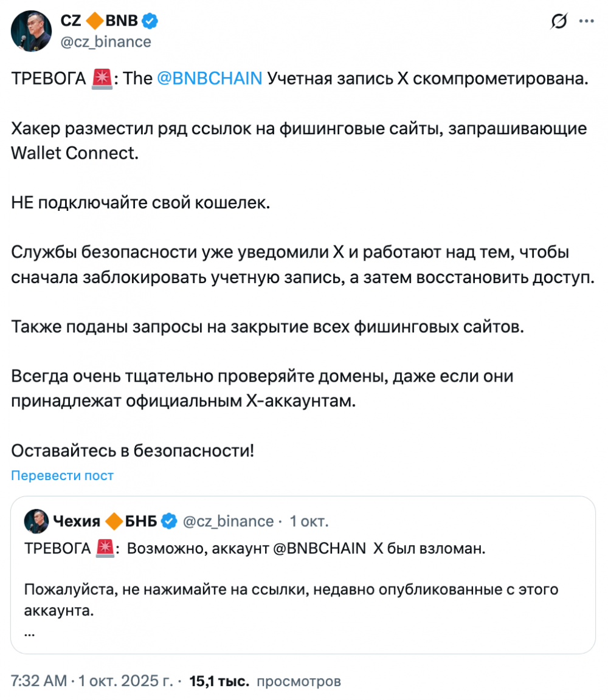Click the Перевести пост link
The image size is (608, 700).
[63, 475]
